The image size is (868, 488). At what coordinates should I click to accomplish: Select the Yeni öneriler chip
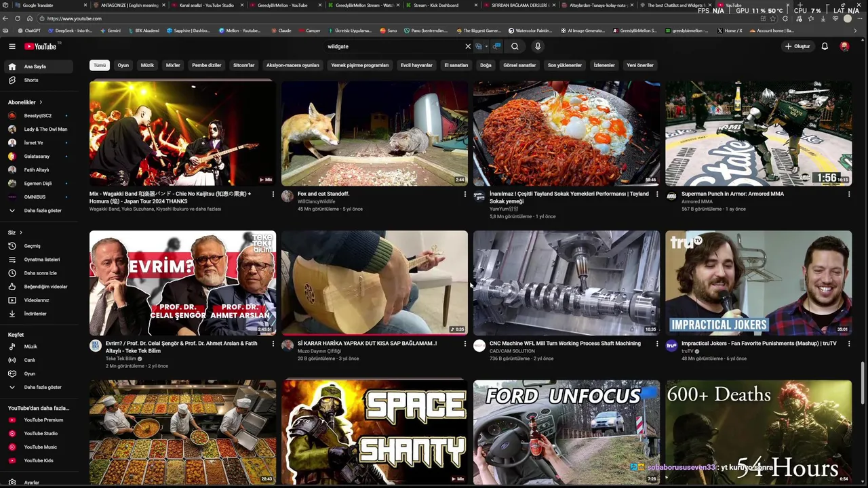pos(640,65)
